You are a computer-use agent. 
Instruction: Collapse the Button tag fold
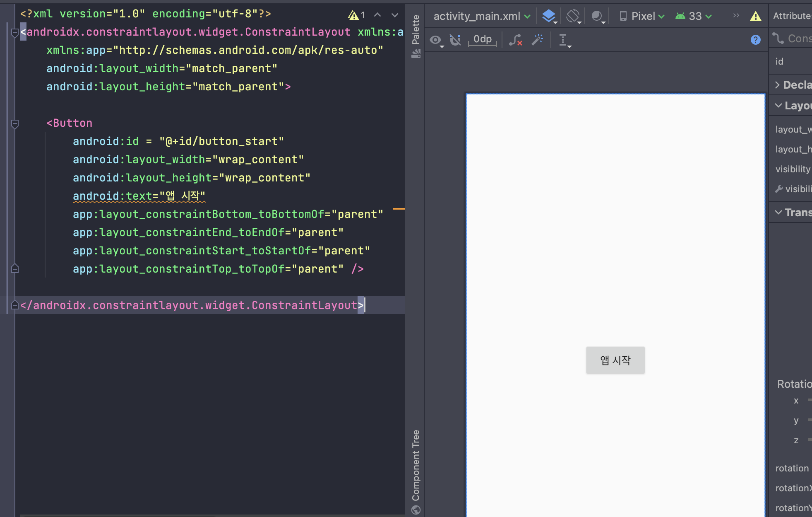click(14, 123)
